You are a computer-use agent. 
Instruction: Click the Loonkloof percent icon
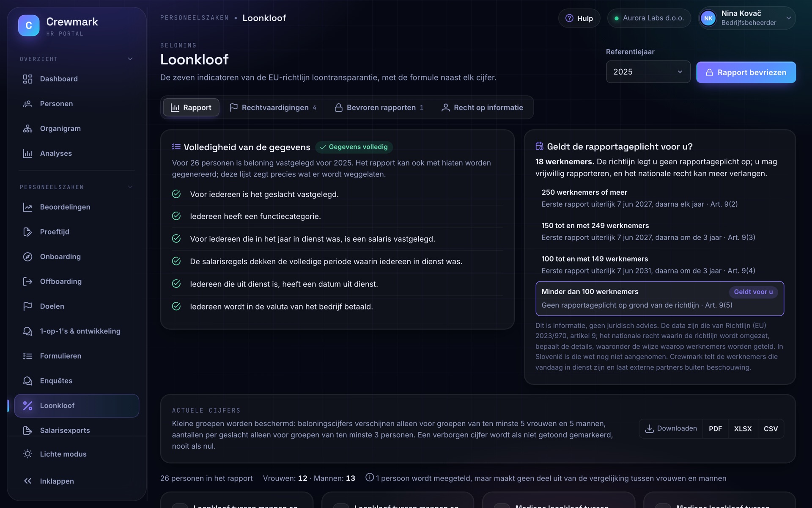click(27, 406)
